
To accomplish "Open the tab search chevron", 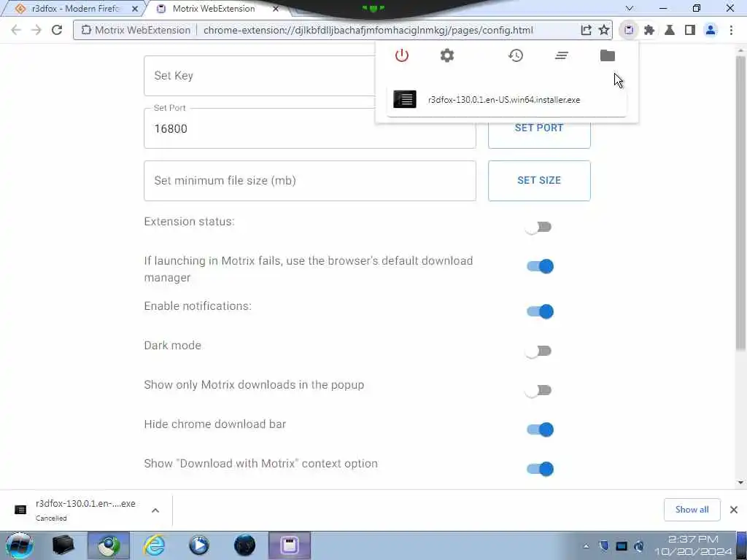I will pos(630,8).
